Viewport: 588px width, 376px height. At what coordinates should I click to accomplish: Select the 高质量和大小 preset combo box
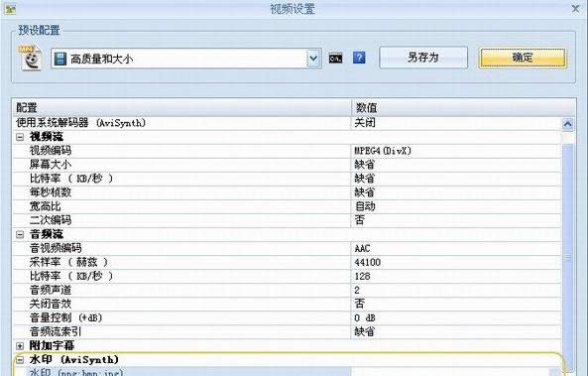click(186, 59)
